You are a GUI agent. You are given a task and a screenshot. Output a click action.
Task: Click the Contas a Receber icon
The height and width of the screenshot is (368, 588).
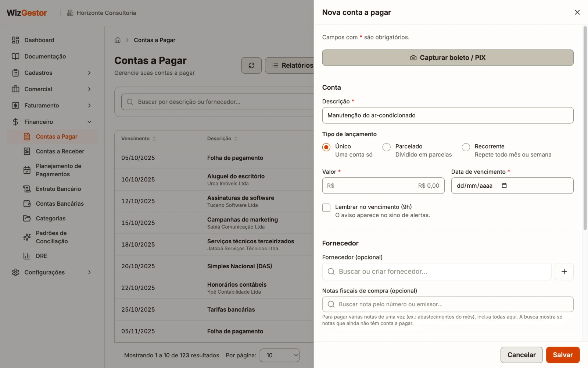(27, 151)
